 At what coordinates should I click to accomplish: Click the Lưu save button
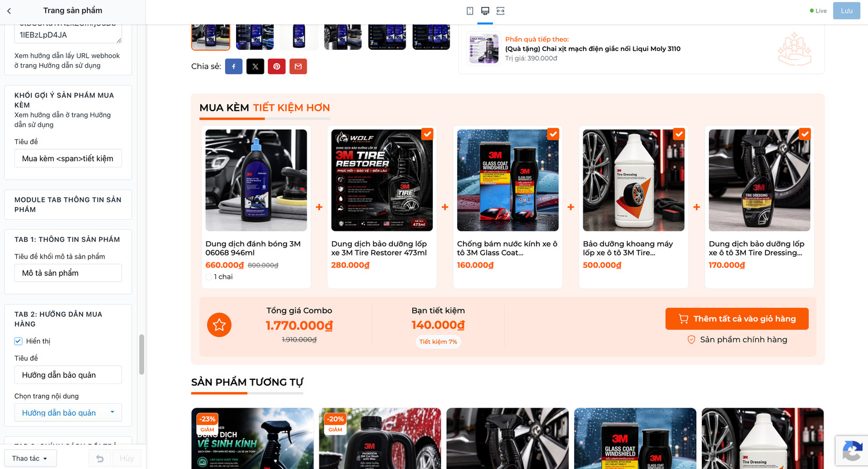(x=847, y=11)
